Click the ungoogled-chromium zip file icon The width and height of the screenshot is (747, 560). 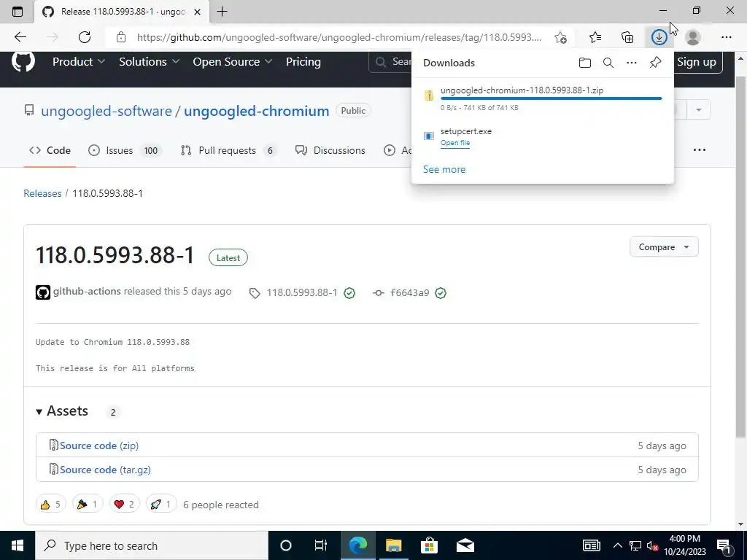429,96
